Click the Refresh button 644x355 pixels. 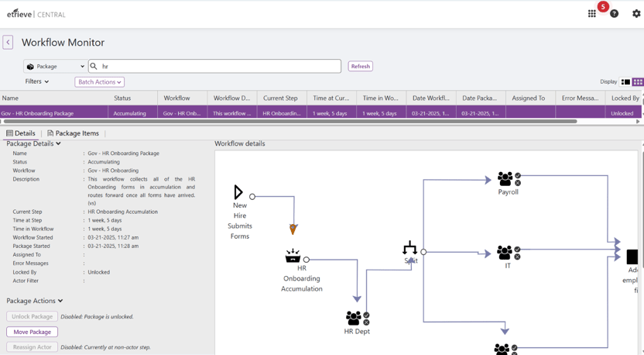pyautogui.click(x=360, y=66)
